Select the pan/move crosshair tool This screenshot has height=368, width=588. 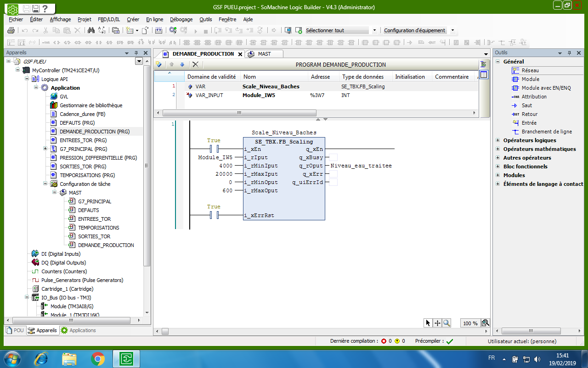(x=437, y=323)
